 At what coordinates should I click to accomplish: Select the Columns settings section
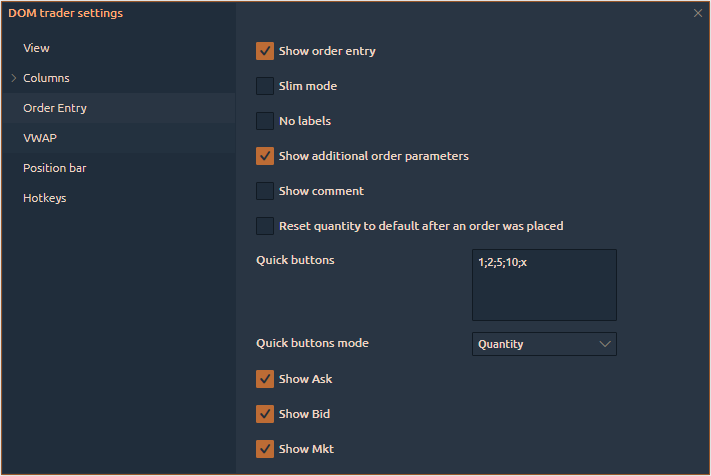(46, 78)
